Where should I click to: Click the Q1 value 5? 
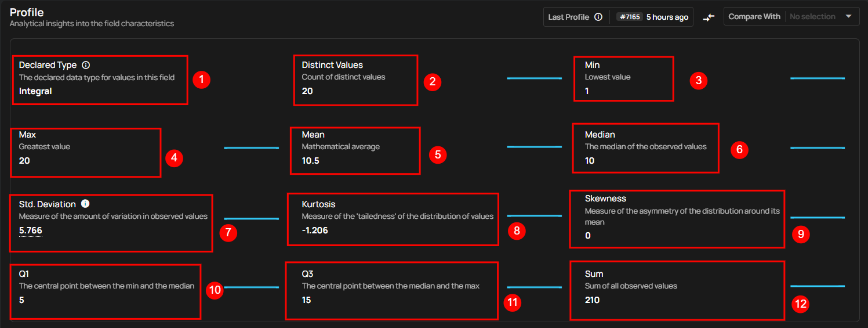21,300
